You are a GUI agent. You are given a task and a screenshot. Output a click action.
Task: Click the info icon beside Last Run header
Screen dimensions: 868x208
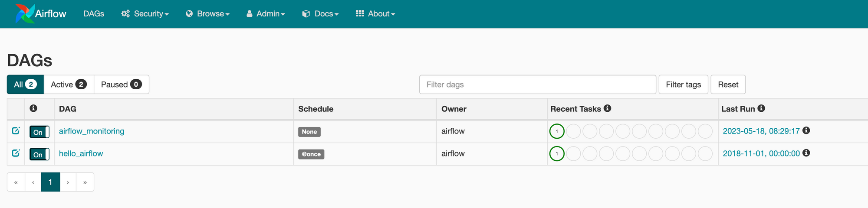761,108
